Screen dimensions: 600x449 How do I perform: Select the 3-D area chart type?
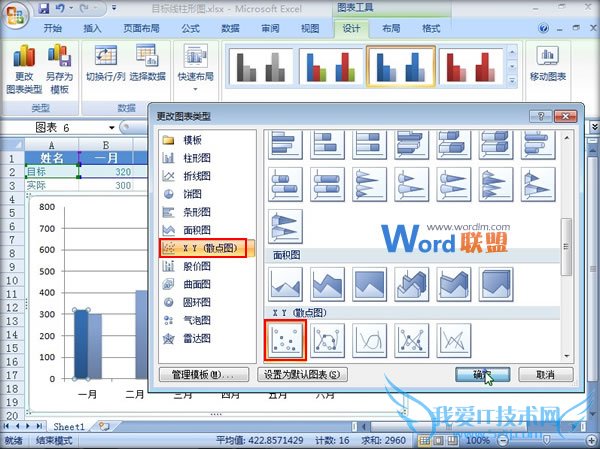411,284
